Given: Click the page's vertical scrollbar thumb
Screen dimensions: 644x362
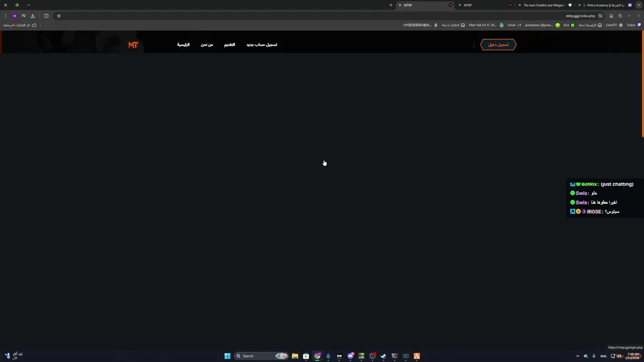Looking at the screenshot, I should (x=642, y=83).
